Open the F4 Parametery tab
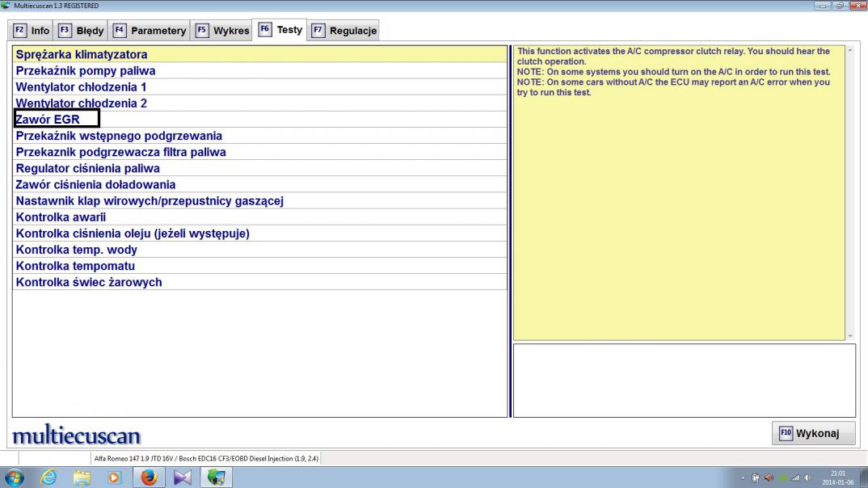 [x=149, y=31]
